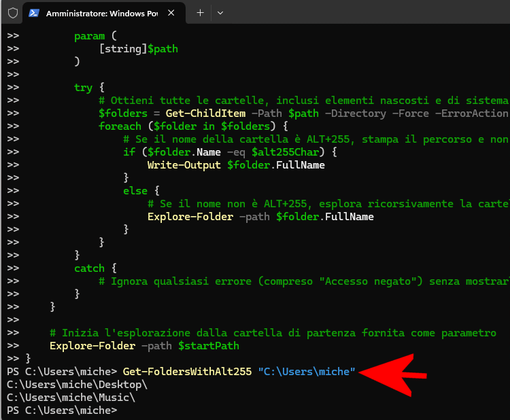
Task: Click the Write-Output cmdlet text
Action: point(184,165)
